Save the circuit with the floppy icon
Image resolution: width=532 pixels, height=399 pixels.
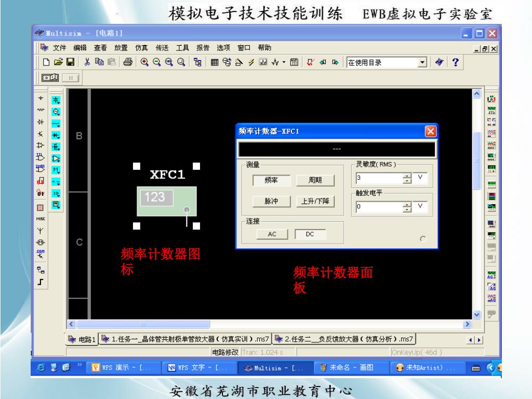(70, 62)
